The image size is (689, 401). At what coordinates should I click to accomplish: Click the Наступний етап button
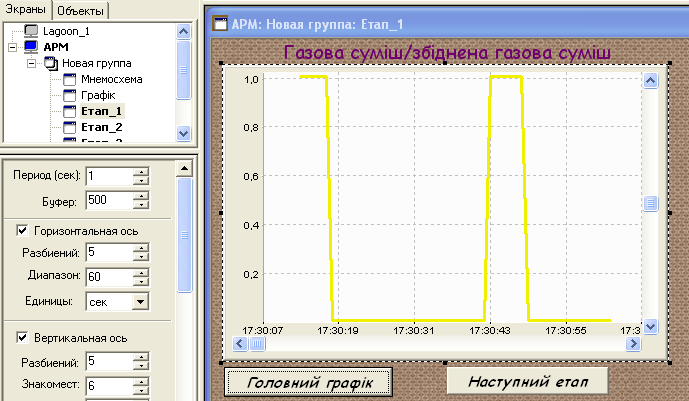point(527,381)
